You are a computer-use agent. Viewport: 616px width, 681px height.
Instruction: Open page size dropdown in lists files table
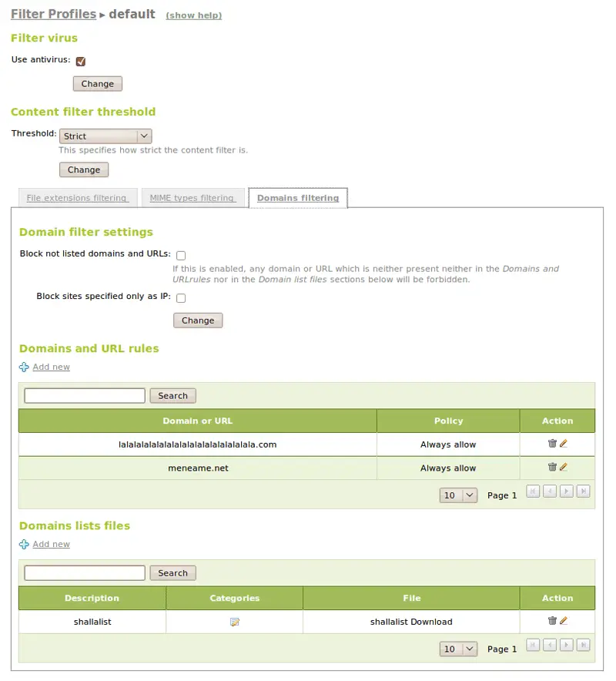tap(458, 649)
